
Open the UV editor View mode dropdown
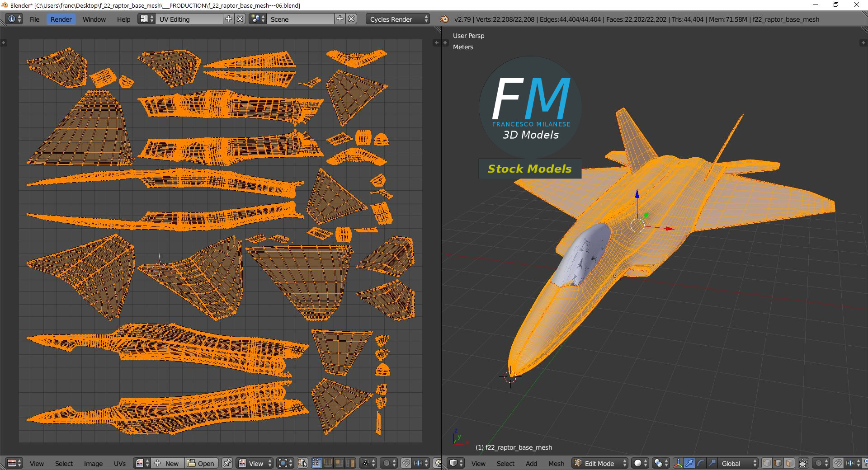pos(255,463)
